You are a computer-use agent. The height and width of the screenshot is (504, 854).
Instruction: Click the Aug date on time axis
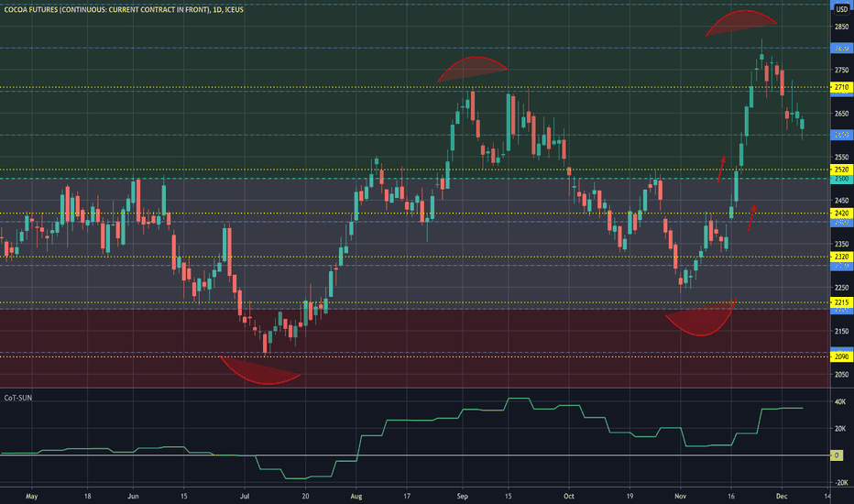coord(356,497)
